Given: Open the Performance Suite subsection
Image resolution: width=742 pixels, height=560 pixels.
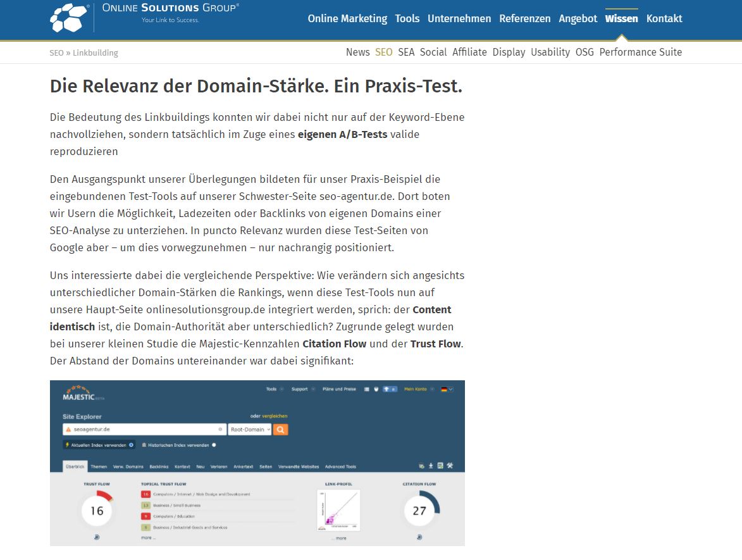Looking at the screenshot, I should [641, 52].
